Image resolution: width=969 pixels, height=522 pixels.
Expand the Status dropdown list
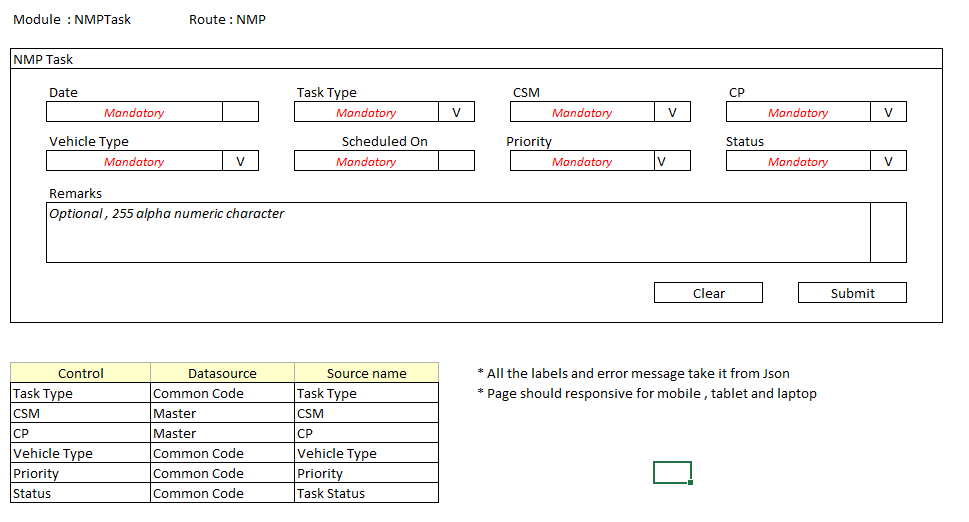coord(888,161)
